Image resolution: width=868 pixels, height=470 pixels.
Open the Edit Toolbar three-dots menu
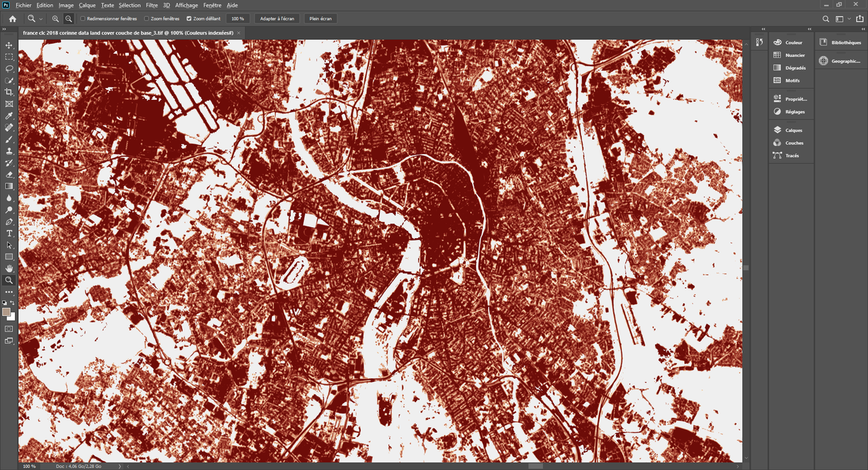tap(9, 292)
